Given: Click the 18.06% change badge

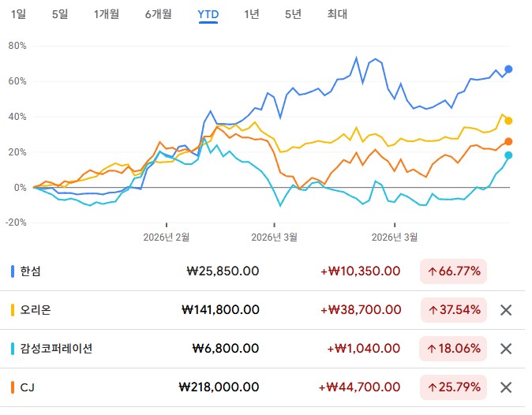Looking at the screenshot, I should [453, 349].
